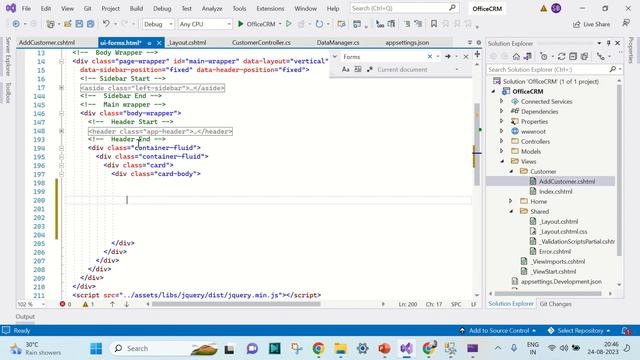Viewport: 640px width, 360px height.
Task: Click the editor tab settings gear icon
Action: (x=479, y=42)
